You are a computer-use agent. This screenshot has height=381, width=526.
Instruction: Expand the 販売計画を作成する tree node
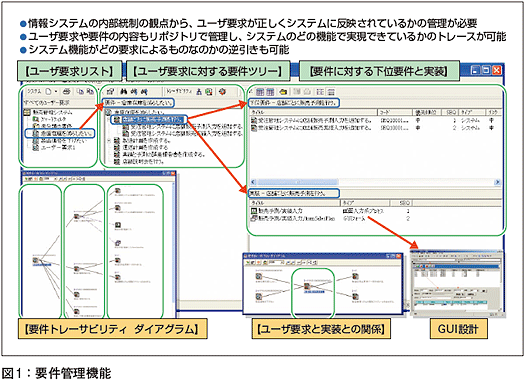click(x=108, y=141)
